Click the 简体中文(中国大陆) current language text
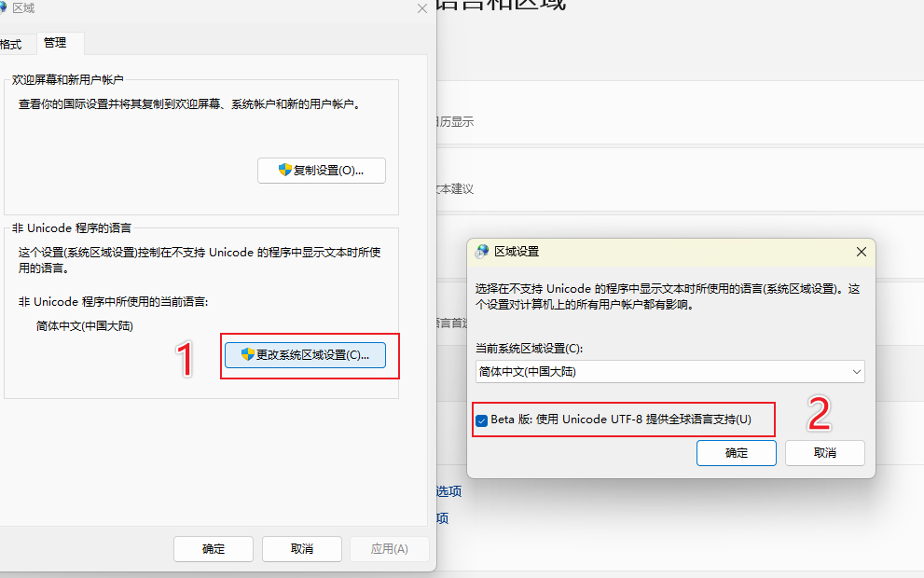Screen dimensions: 924x578 click(x=84, y=326)
